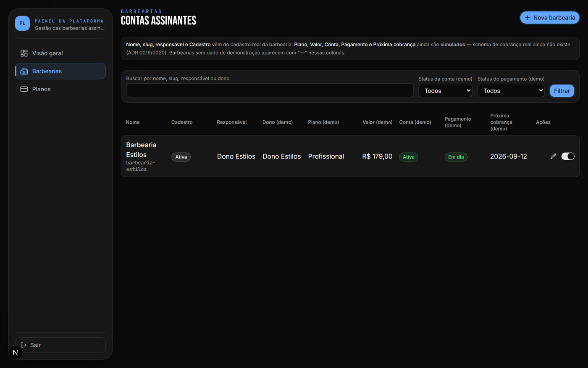Open the Next.js dev tools badge
The height and width of the screenshot is (368, 588).
point(15,352)
